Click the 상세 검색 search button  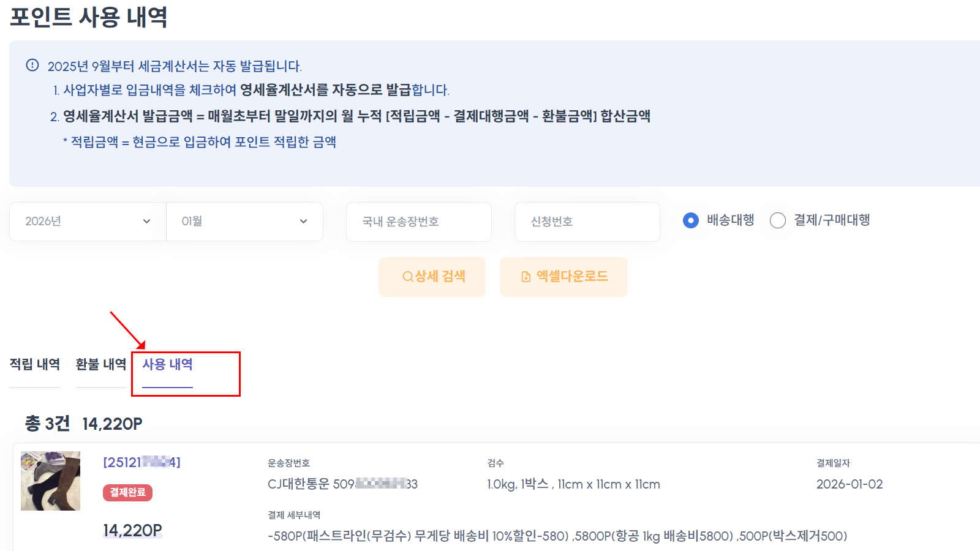click(432, 277)
